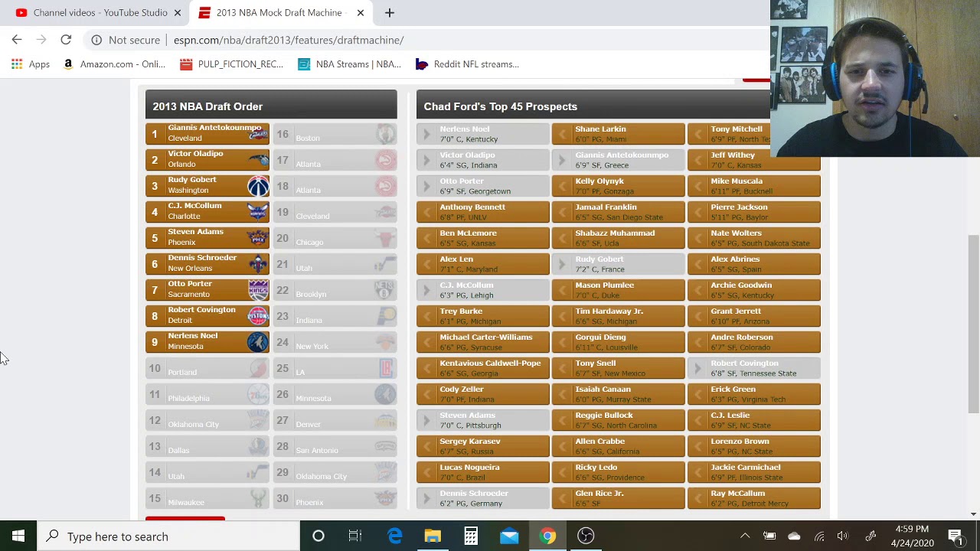The height and width of the screenshot is (551, 980).
Task: Select prospect Michael Carter-Williams
Action: point(483,342)
